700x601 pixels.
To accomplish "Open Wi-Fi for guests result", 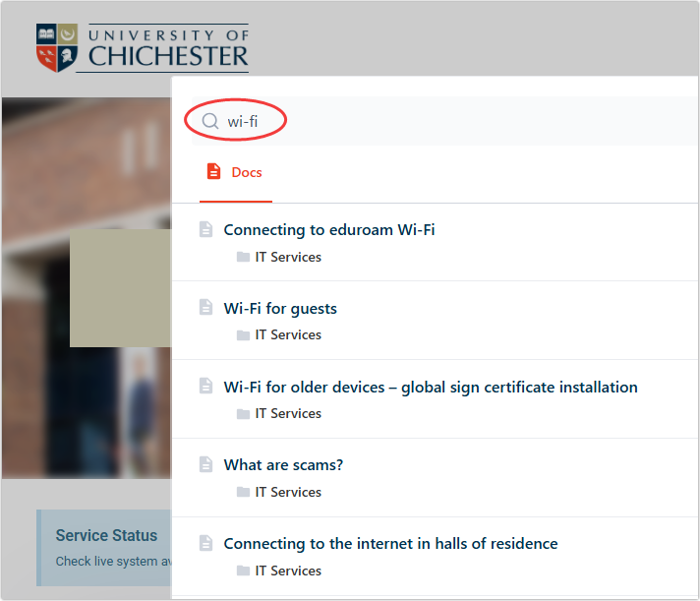I will point(280,309).
